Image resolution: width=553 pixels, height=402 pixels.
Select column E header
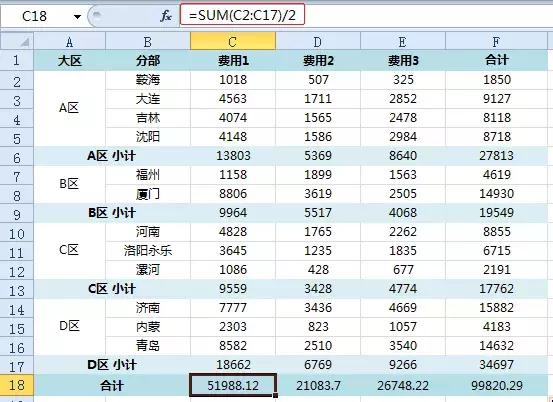[403, 41]
